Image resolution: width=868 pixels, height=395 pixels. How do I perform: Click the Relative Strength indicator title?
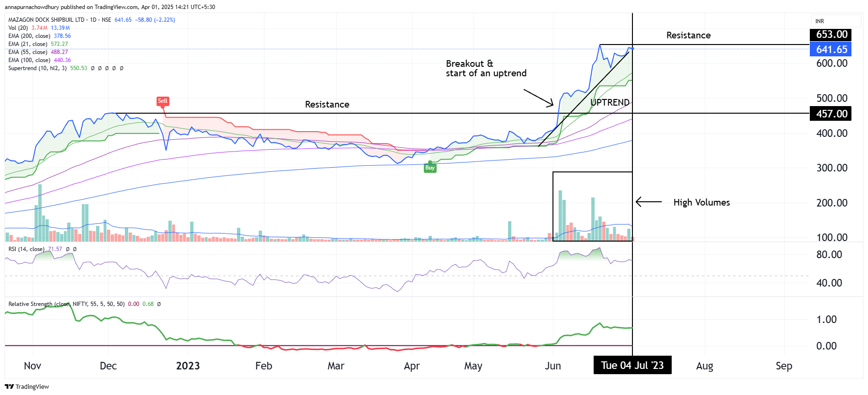(x=39, y=304)
